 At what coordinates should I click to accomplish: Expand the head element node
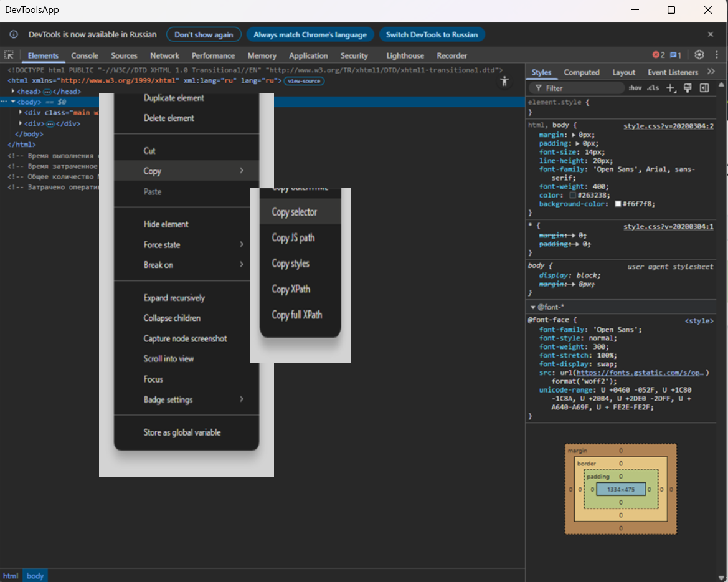[x=13, y=92]
